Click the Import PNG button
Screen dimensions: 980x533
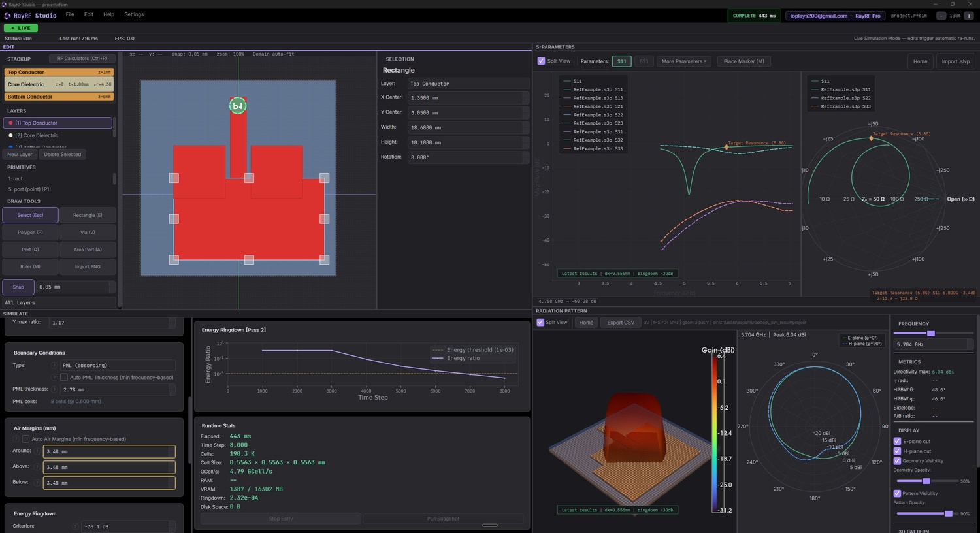pos(88,266)
